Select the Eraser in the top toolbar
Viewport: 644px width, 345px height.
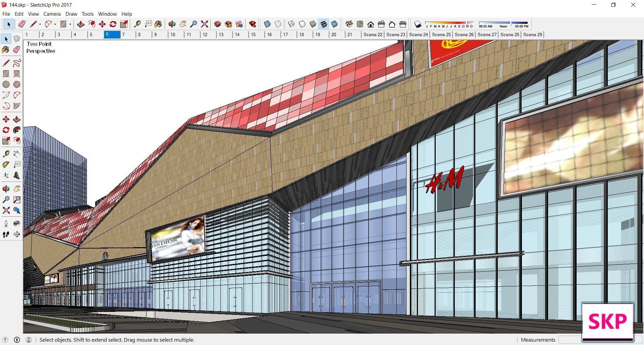[22, 24]
